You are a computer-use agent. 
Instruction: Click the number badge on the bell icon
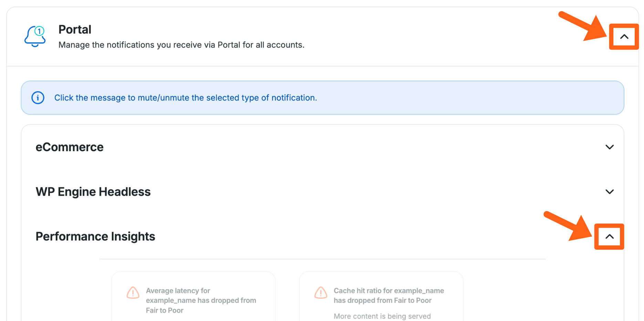click(x=40, y=31)
